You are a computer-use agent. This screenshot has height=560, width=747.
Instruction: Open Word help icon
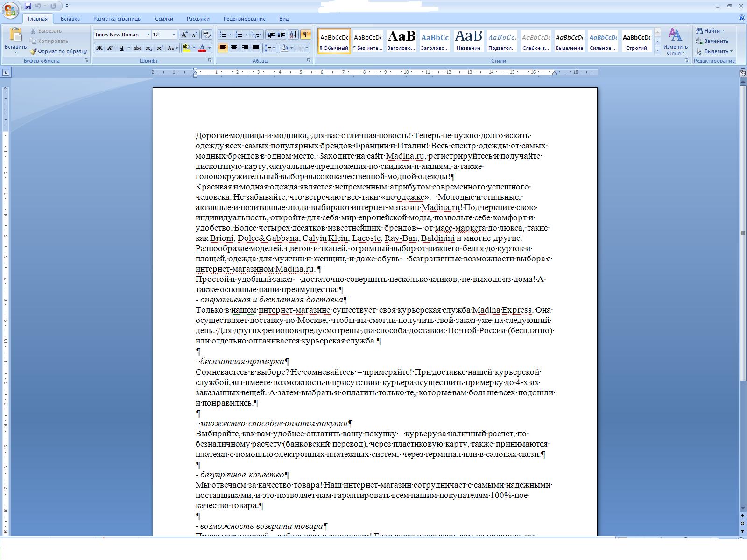pyautogui.click(x=742, y=18)
